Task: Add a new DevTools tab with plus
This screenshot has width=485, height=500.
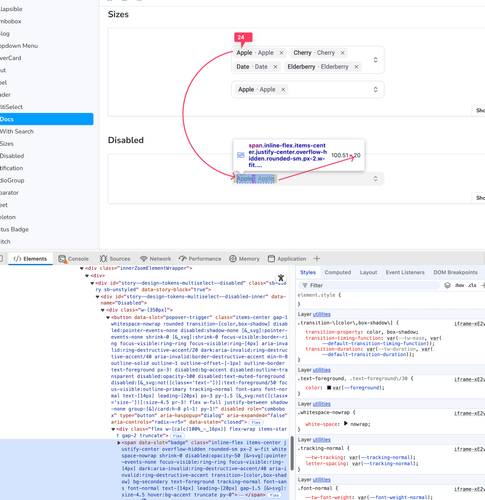Action: (x=317, y=259)
